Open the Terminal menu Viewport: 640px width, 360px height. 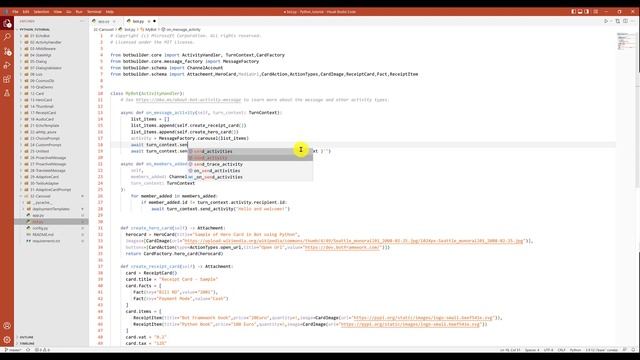click(94, 12)
